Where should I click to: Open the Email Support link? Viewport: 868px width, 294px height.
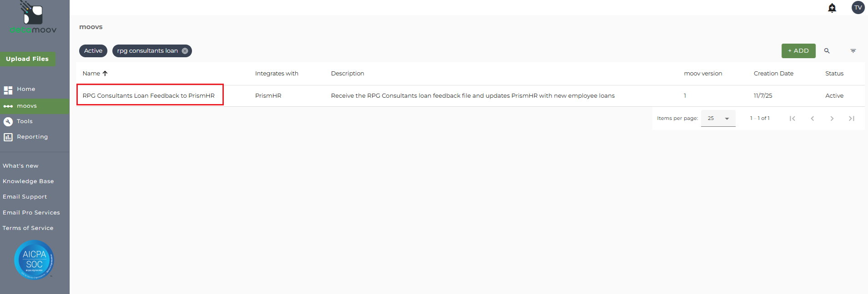click(25, 197)
